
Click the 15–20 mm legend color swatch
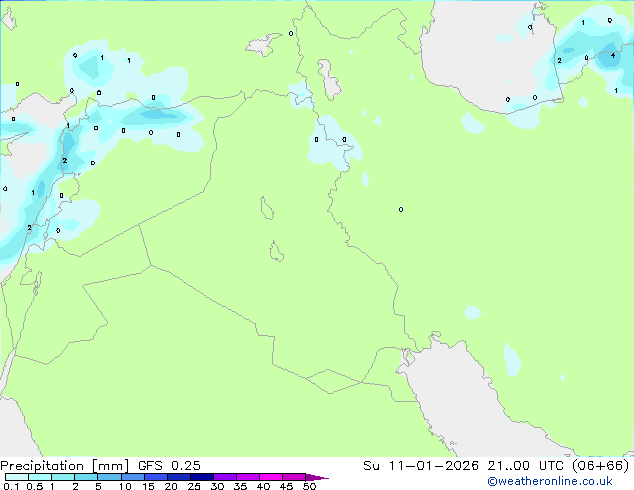pyautogui.click(x=156, y=477)
